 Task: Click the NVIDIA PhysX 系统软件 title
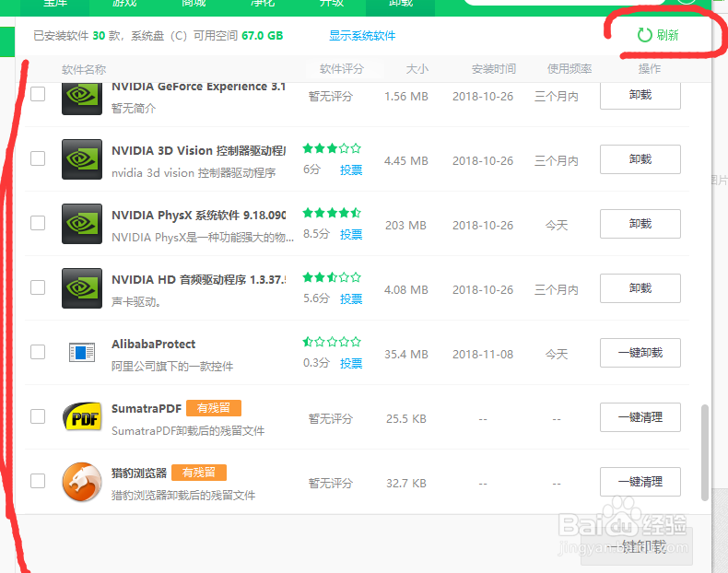(x=199, y=216)
